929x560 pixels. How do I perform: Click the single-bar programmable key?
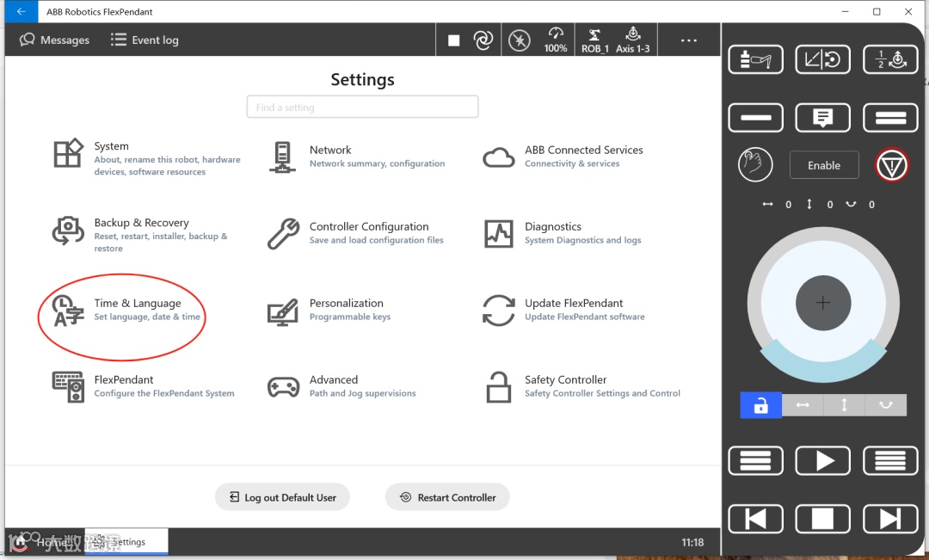tap(755, 117)
